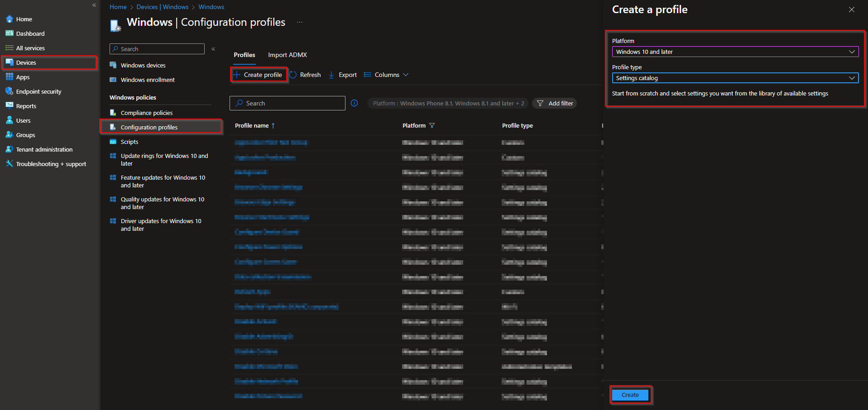This screenshot has width=868, height=410.
Task: Refresh the profiles list
Action: point(305,74)
